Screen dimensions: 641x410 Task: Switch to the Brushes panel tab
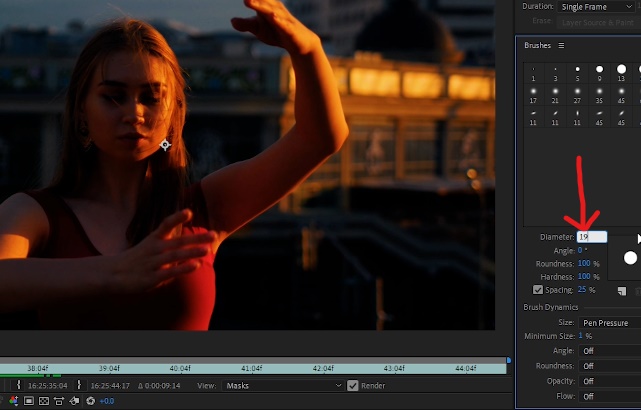pyautogui.click(x=538, y=45)
